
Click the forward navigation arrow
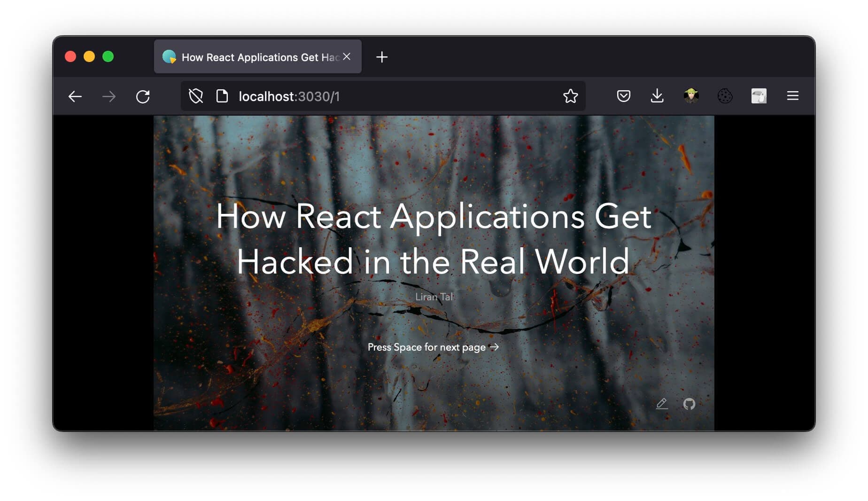point(109,96)
